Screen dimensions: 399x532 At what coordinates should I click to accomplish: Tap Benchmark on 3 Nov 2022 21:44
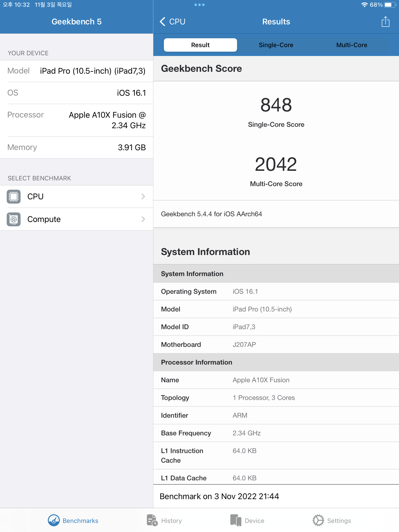click(x=219, y=496)
